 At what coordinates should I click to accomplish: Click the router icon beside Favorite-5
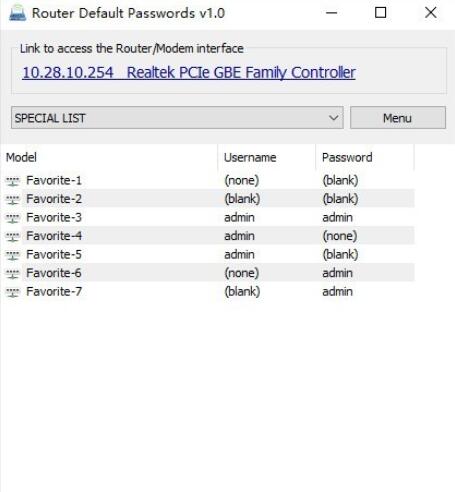[x=13, y=255]
